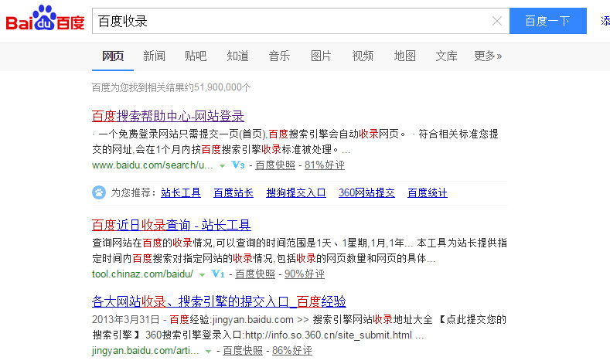Click the green URL jingyan.baidu.com/arti...
Image resolution: width=610 pixels, height=364 pixels.
tap(145, 351)
